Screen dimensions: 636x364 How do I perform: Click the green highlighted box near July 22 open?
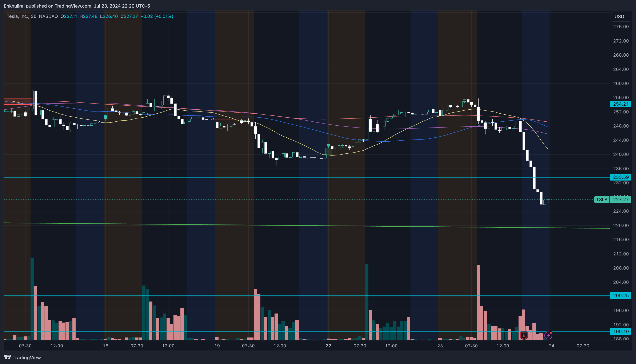328,151
